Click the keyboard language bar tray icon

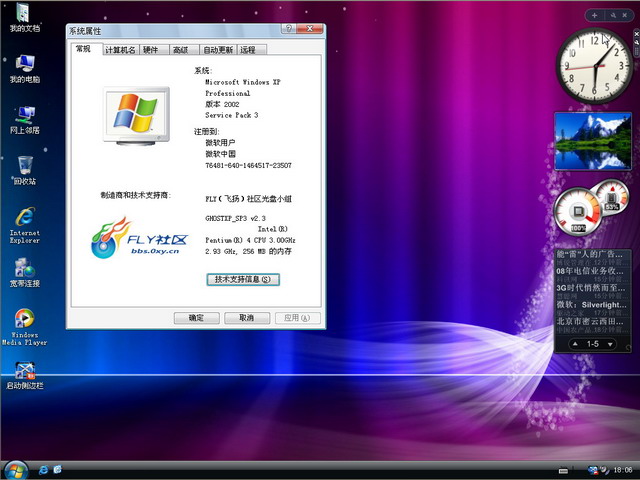pyautogui.click(x=563, y=471)
